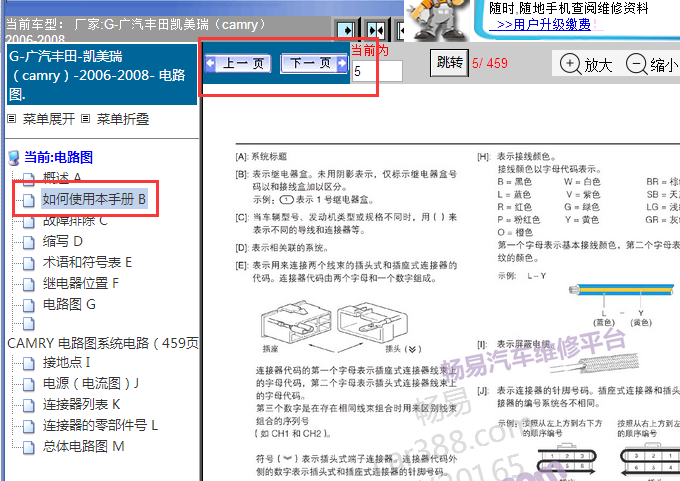Zoom in with the 放大 magnifier icon
680x481 pixels.
tap(570, 64)
